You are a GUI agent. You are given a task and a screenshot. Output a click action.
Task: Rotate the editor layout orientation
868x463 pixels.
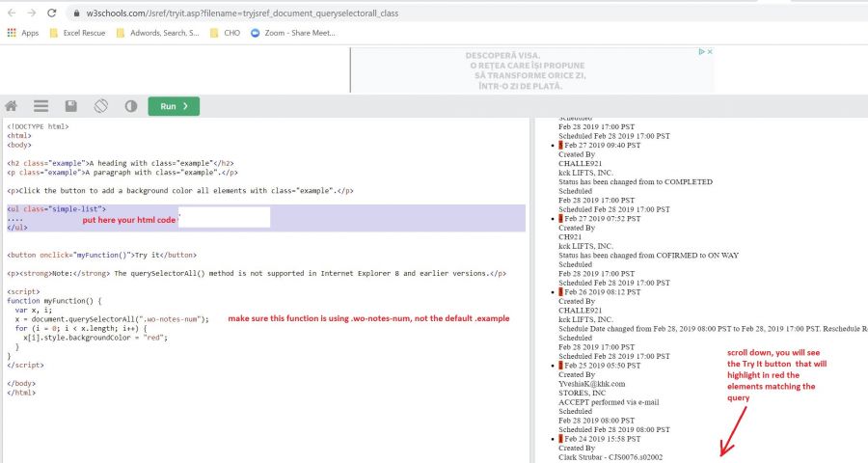[100, 106]
